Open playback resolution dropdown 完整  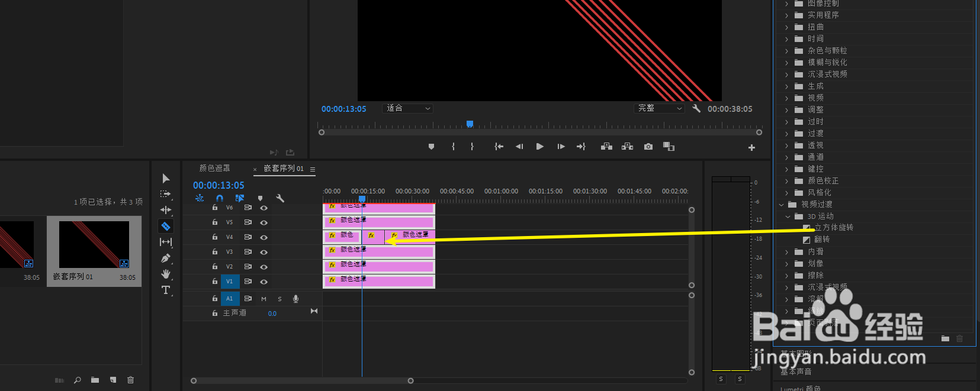pos(660,108)
